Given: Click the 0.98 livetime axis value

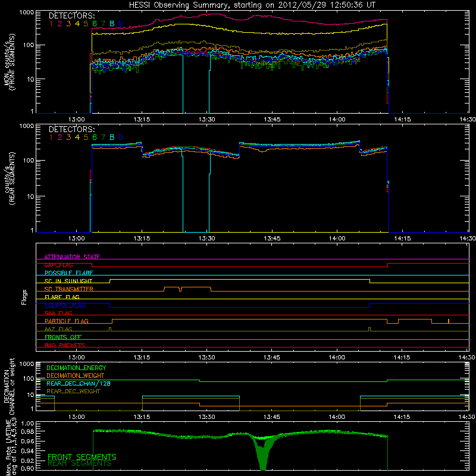Looking at the screenshot, I should (28, 431).
